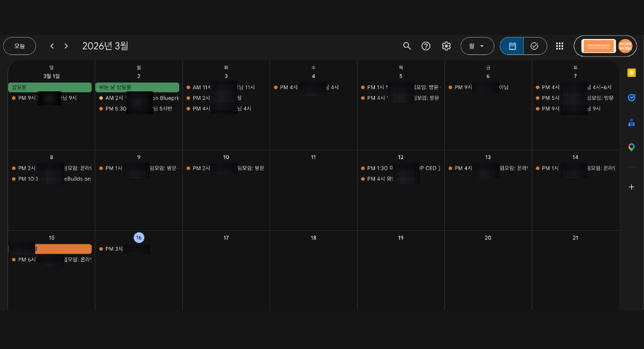
Task: Click the plus icon to get add-ons
Action: point(631,187)
